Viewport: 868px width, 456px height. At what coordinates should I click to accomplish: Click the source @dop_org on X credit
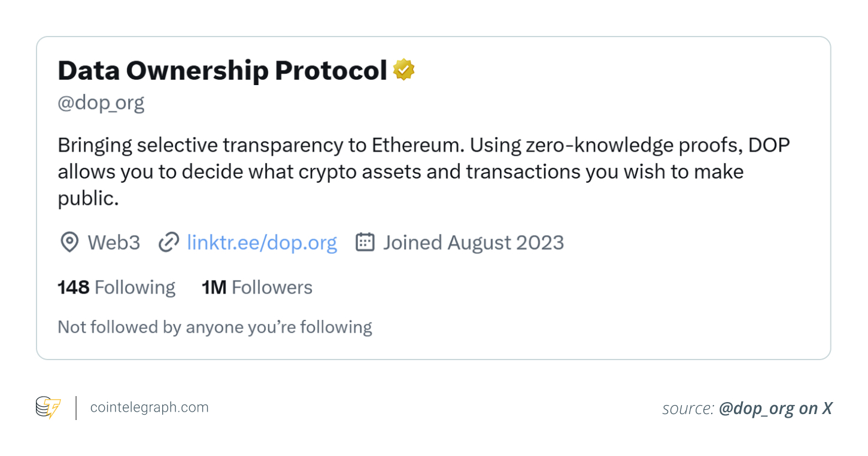tap(747, 409)
